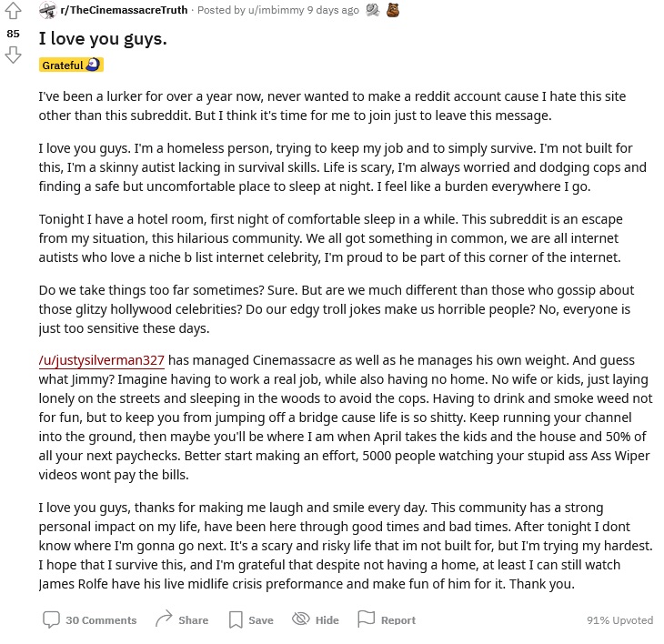Click the flag report icon
Screen dimensions: 664x644
pos(366,619)
